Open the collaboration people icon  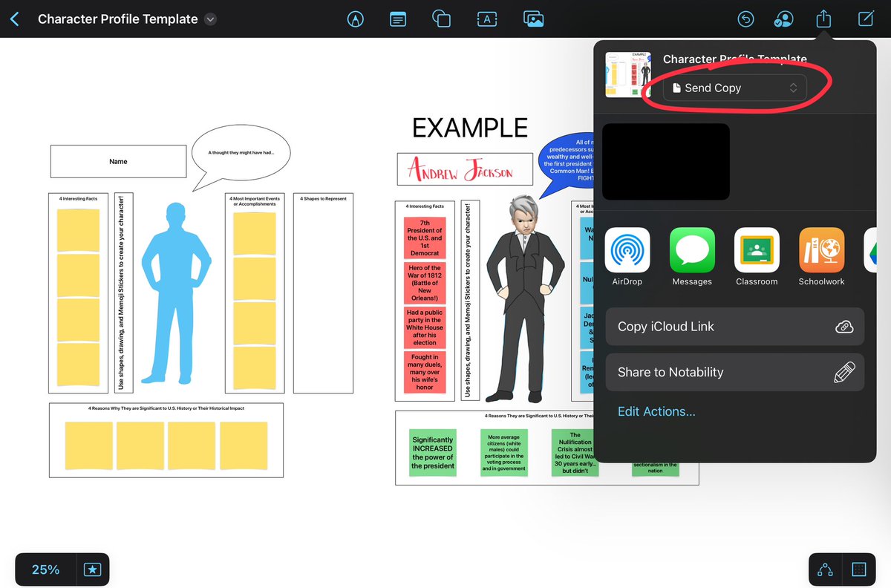783,19
